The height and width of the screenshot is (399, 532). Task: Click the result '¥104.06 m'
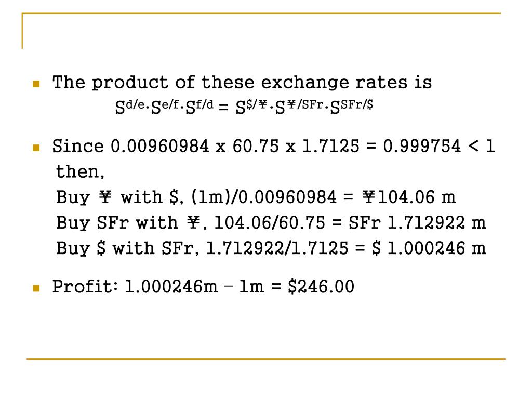(409, 197)
